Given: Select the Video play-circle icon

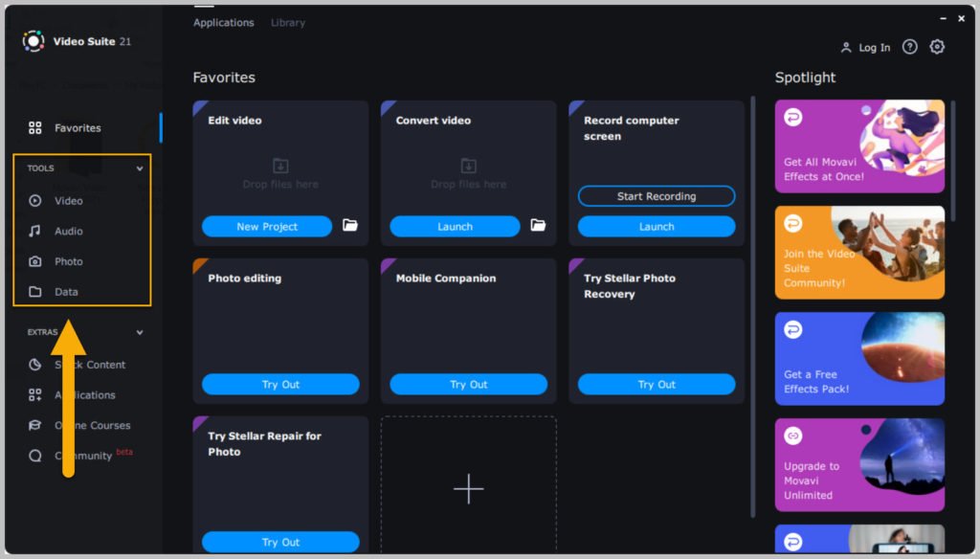Looking at the screenshot, I should [35, 201].
